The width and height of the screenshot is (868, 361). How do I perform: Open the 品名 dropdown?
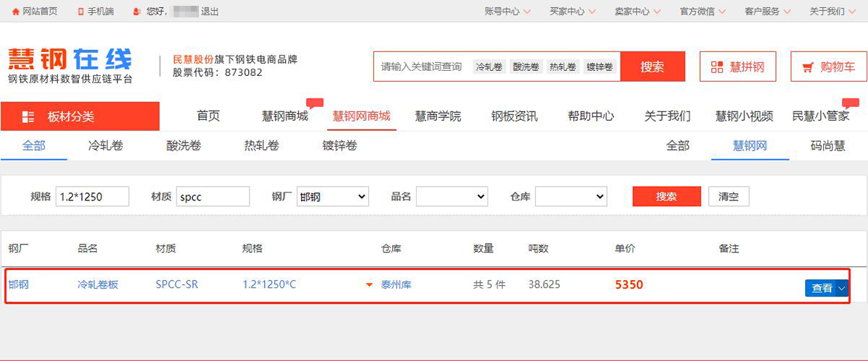[451, 197]
